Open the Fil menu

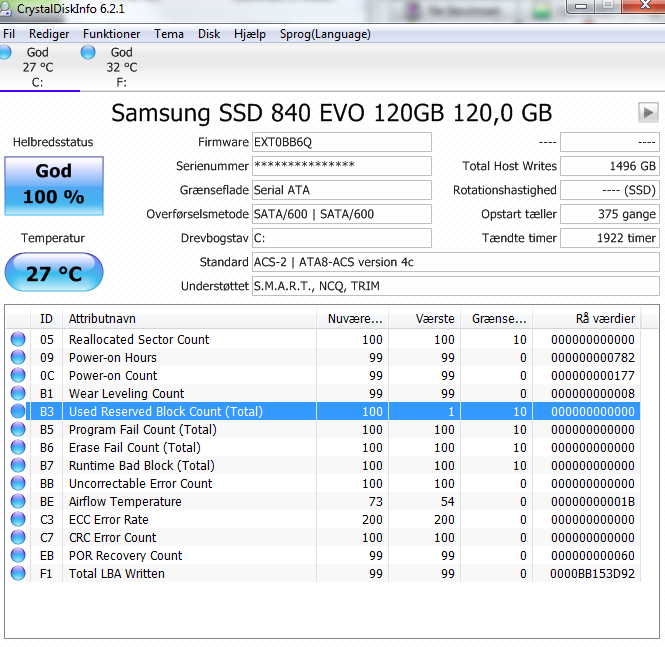[9, 34]
